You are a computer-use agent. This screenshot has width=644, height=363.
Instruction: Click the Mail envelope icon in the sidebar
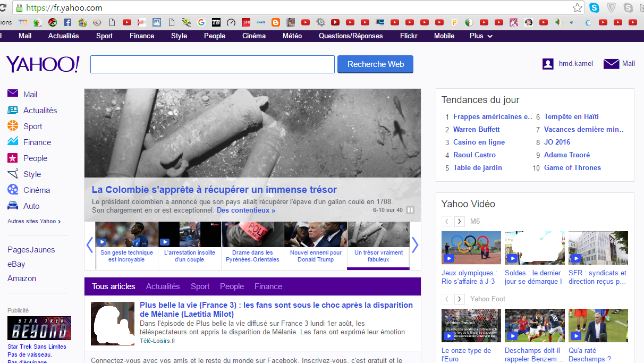(13, 94)
